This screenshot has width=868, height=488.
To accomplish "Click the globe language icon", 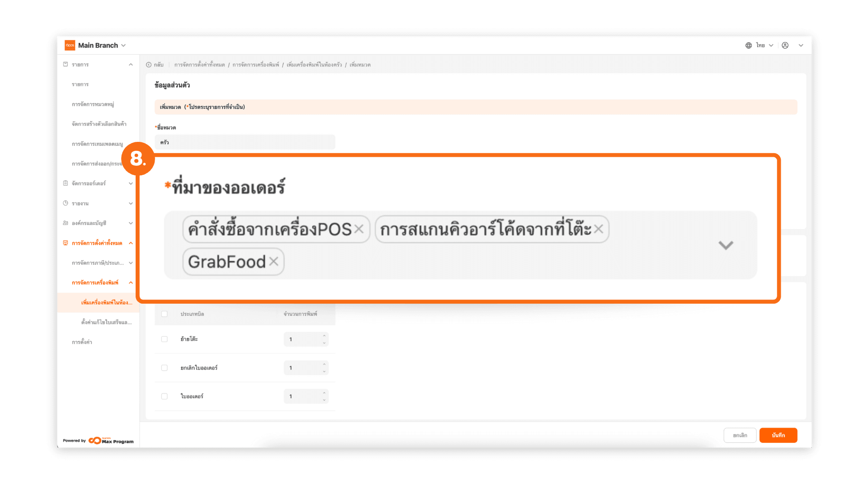I will pos(749,45).
